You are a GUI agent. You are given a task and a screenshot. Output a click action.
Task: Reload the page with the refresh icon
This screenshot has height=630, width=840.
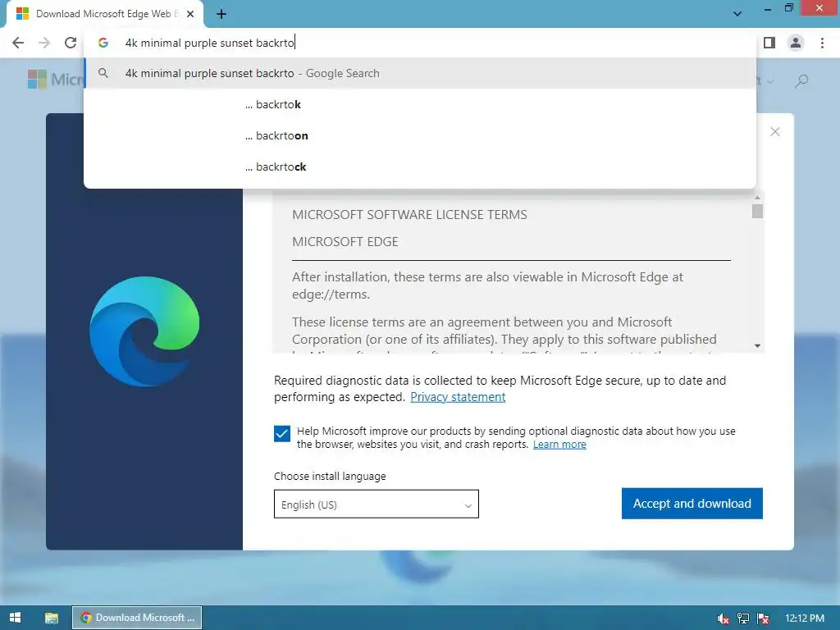tap(71, 43)
